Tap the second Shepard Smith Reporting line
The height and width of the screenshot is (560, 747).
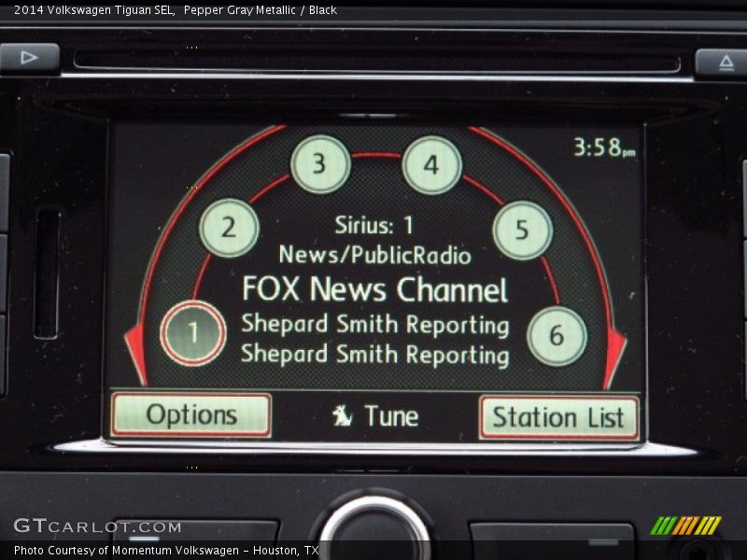375,355
